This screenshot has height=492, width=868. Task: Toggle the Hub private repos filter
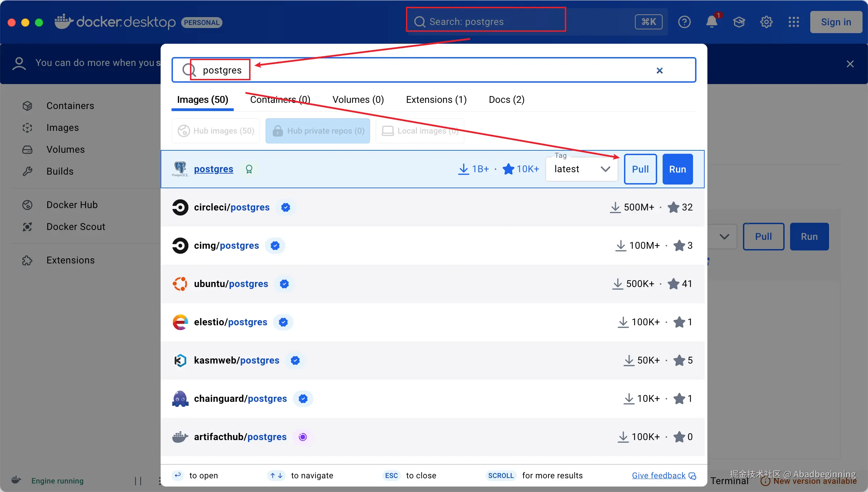[x=318, y=131]
